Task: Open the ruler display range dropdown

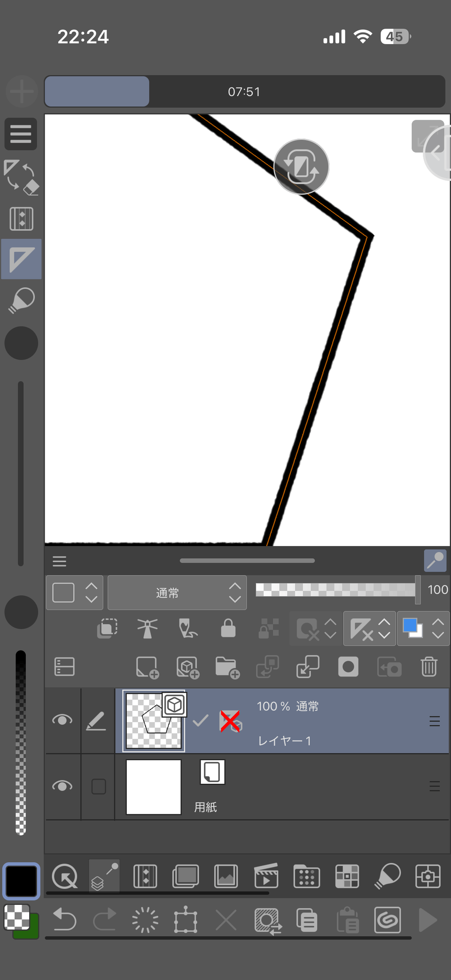Action: click(x=370, y=628)
